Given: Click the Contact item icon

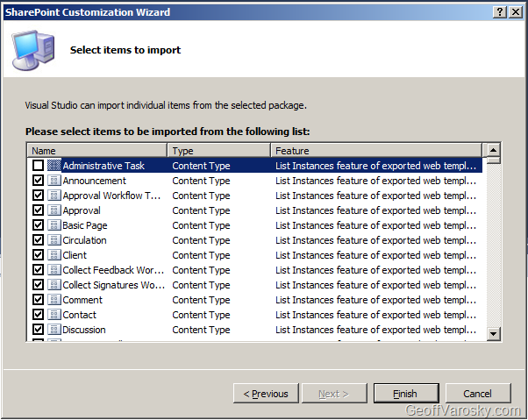Looking at the screenshot, I should [54, 315].
